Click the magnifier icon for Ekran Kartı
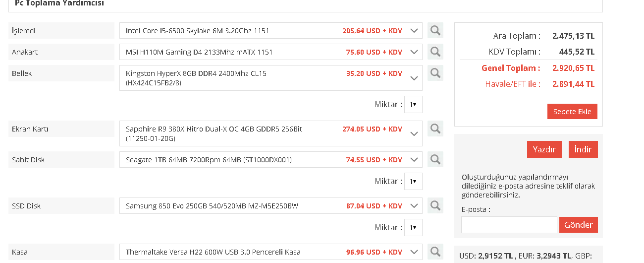The height and width of the screenshot is (263, 644). click(435, 129)
